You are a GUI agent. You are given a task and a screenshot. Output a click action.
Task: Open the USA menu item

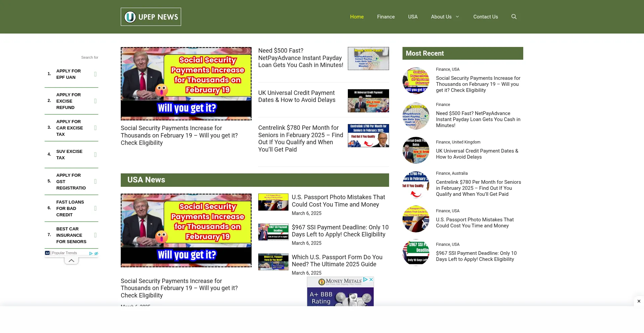(x=413, y=17)
